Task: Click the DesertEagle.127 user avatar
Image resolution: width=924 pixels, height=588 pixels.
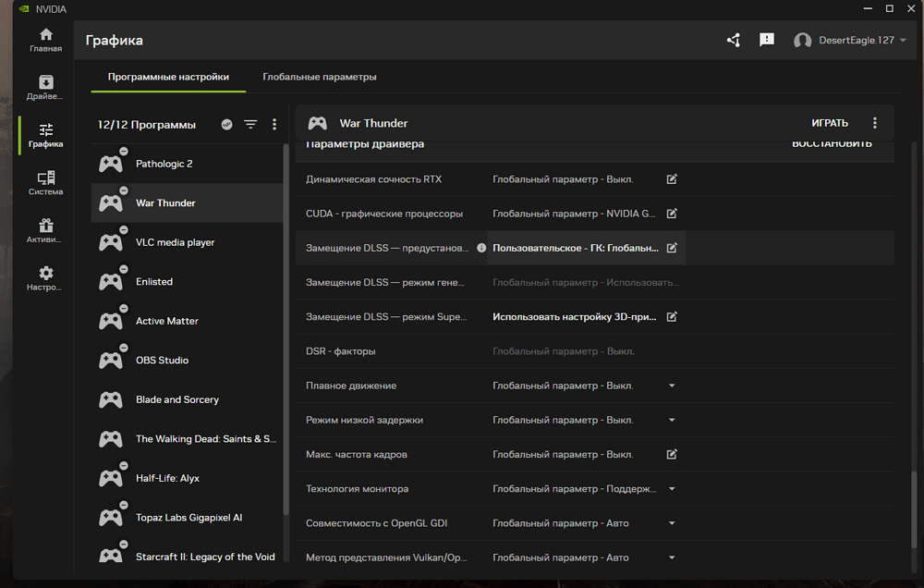Action: click(802, 40)
